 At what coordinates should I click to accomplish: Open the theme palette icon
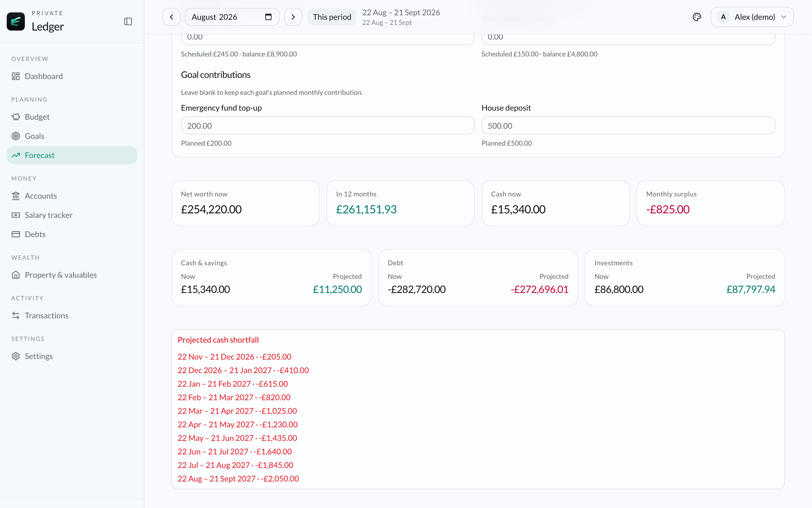tap(697, 17)
